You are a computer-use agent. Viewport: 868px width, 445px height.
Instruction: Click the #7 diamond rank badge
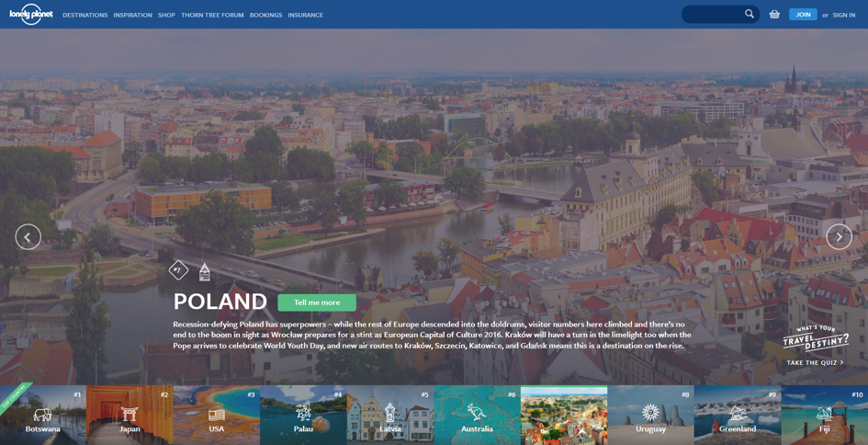coord(178,269)
